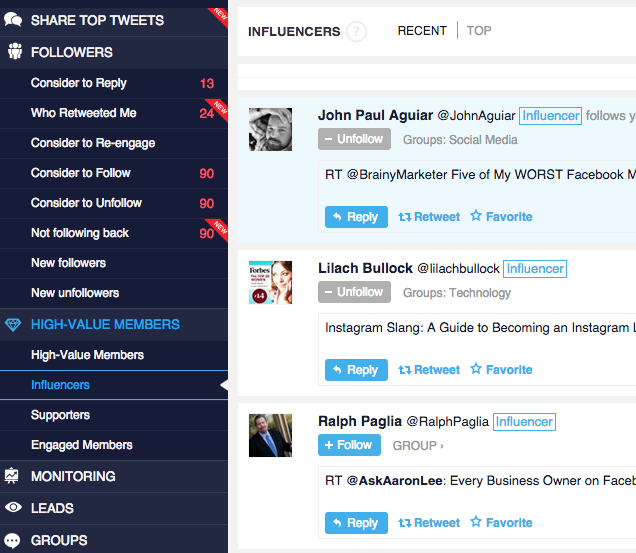Click the Followers people group icon
Viewport: 636px width, 553px height.
[15, 51]
